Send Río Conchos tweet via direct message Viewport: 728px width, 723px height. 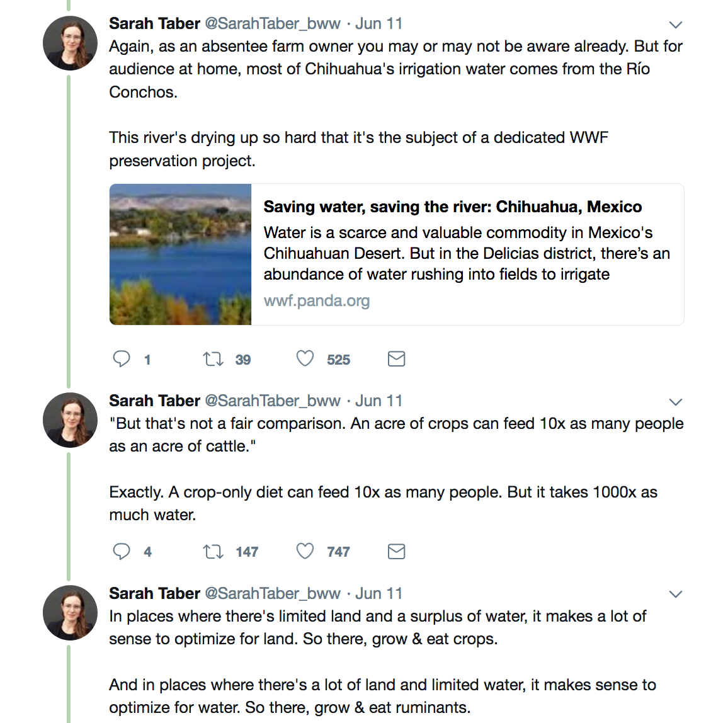[x=396, y=359]
